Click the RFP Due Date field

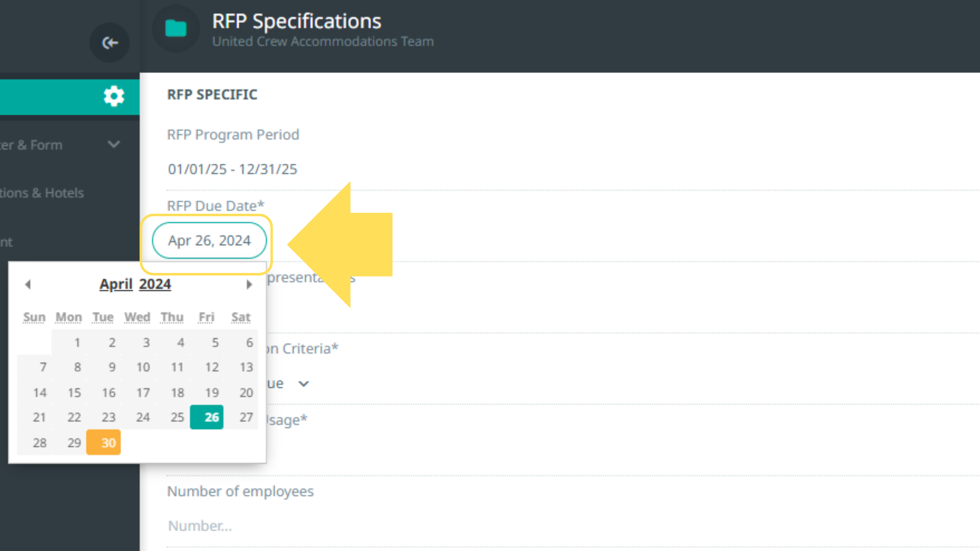209,240
